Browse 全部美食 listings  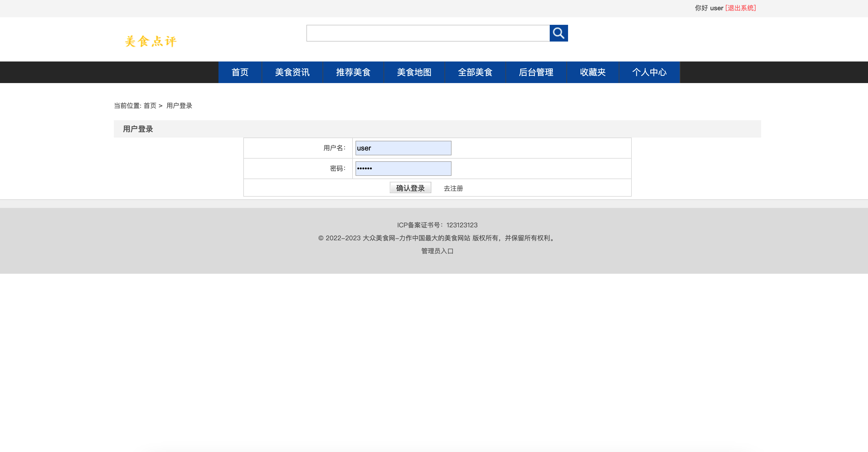[x=475, y=72]
